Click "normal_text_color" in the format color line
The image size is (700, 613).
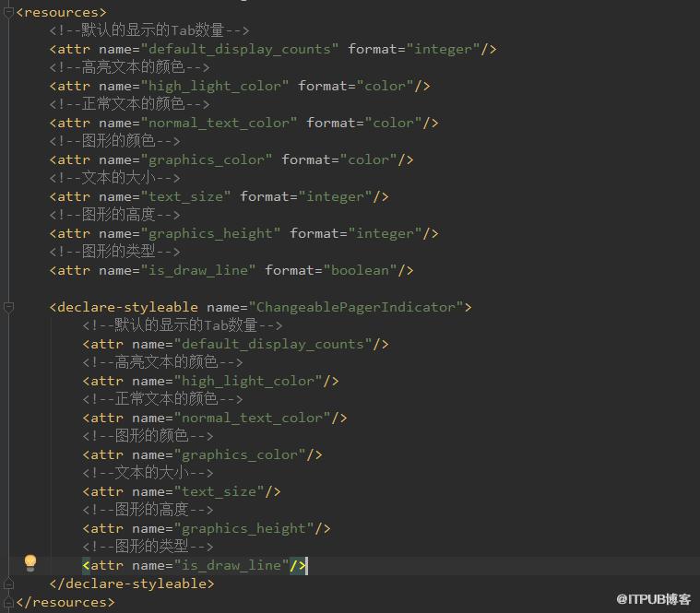[219, 123]
